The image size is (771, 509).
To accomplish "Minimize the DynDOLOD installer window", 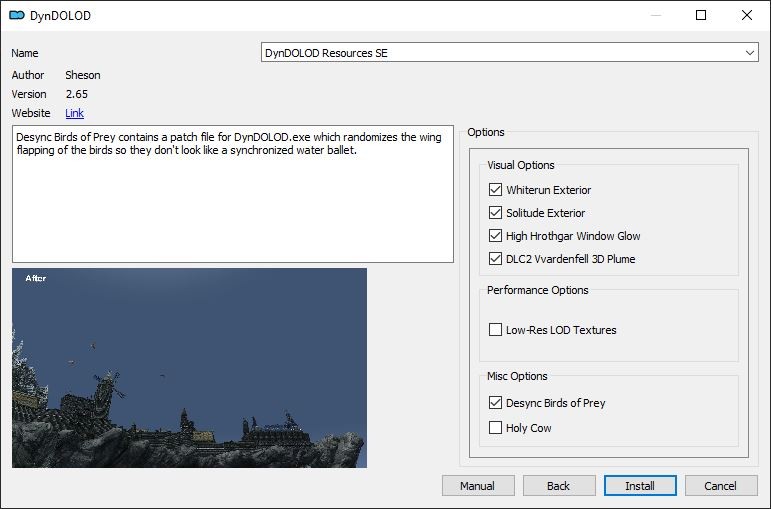I will click(x=656, y=15).
